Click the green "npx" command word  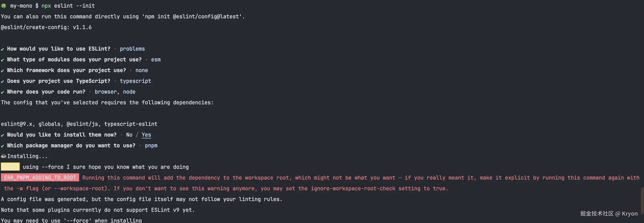click(46, 6)
